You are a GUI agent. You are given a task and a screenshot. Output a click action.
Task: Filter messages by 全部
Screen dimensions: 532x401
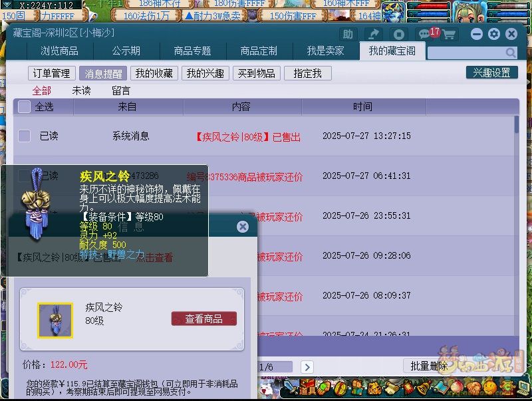(x=42, y=90)
